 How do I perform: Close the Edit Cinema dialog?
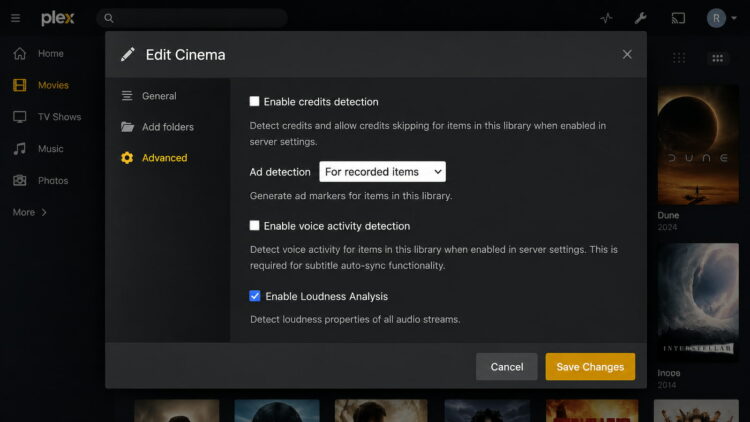tap(627, 55)
